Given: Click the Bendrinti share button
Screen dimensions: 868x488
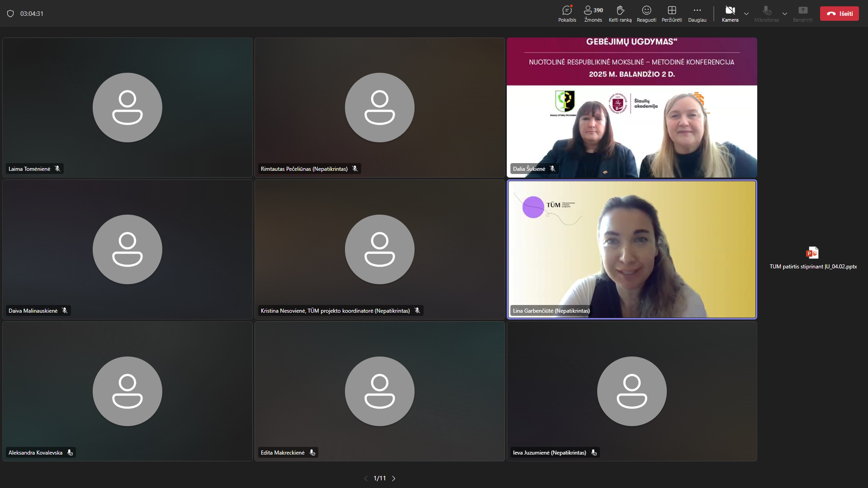Looking at the screenshot, I should coord(803,14).
